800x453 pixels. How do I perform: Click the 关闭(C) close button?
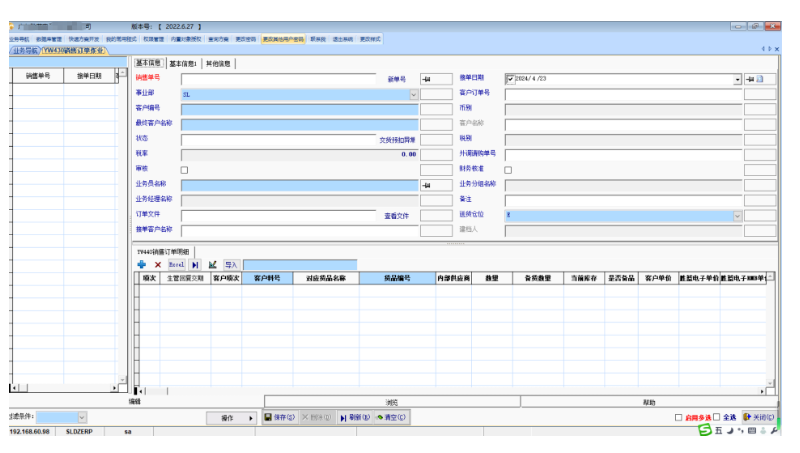tap(759, 417)
